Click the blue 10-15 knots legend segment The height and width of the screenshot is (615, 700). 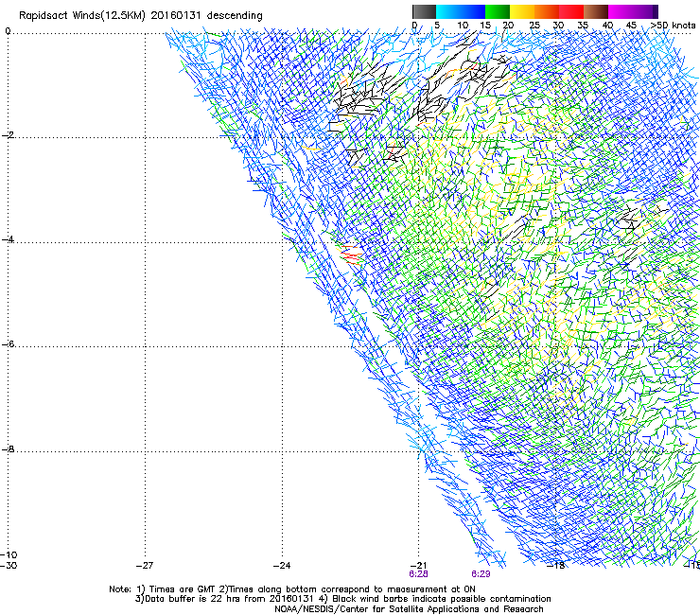point(473,11)
